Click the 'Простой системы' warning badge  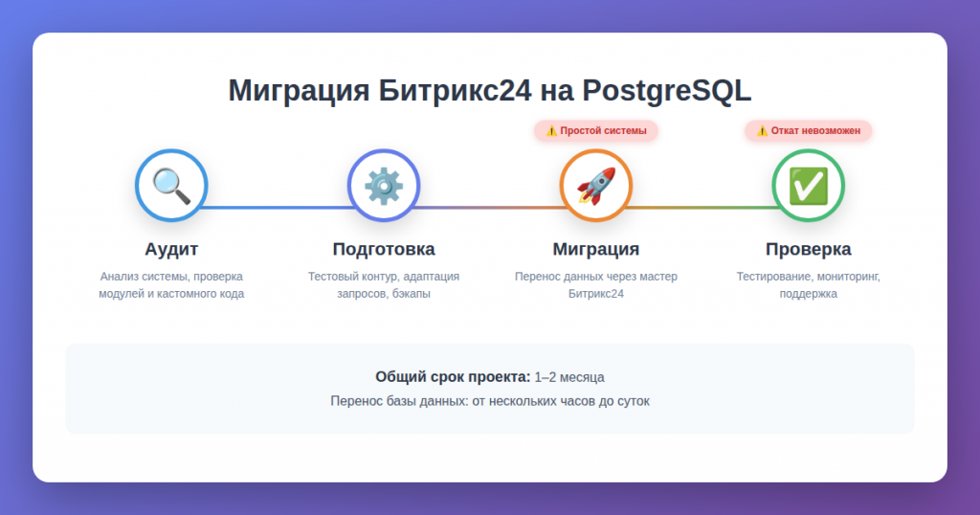(595, 130)
